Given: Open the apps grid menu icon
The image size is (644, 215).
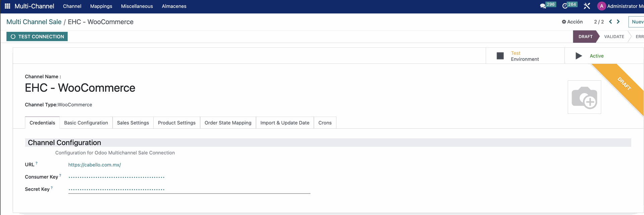Looking at the screenshot, I should point(7,6).
